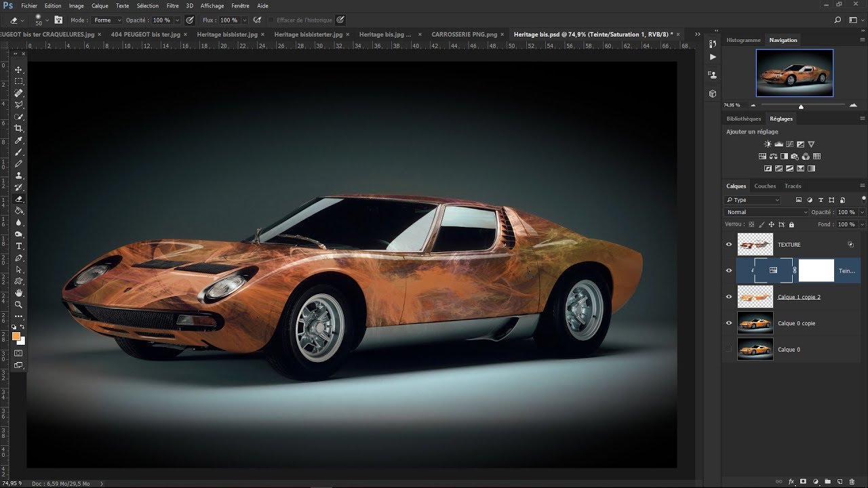The height and width of the screenshot is (488, 868).
Task: Switch to the Tracés tab
Action: click(793, 186)
